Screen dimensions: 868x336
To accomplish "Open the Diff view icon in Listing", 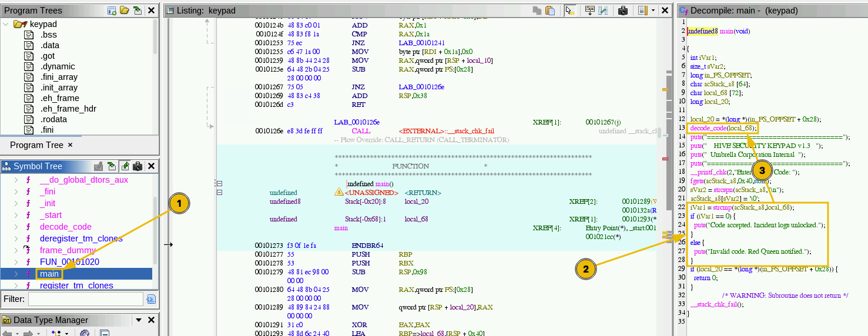I will [x=603, y=10].
